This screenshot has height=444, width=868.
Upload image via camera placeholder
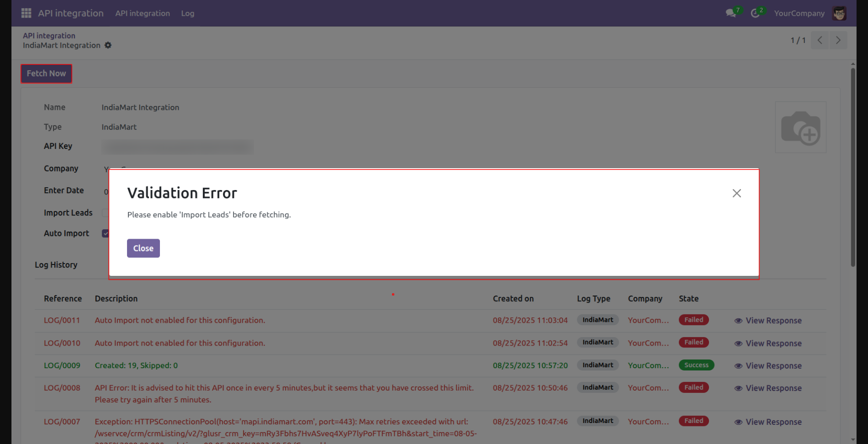coord(801,127)
